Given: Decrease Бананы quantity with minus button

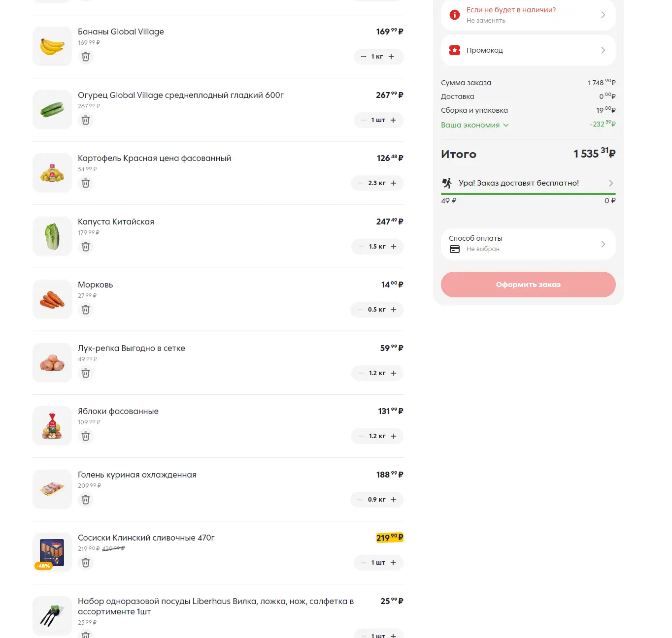Looking at the screenshot, I should point(364,57).
